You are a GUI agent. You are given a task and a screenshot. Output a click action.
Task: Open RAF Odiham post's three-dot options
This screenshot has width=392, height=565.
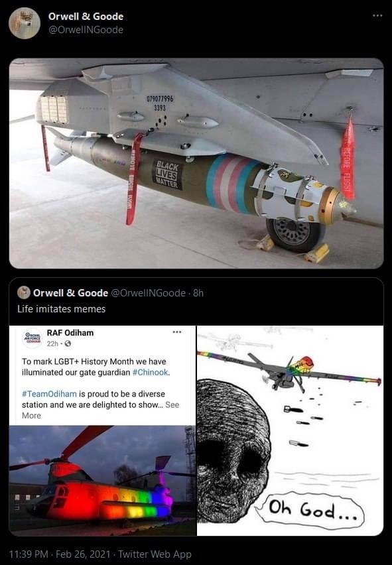(x=177, y=332)
